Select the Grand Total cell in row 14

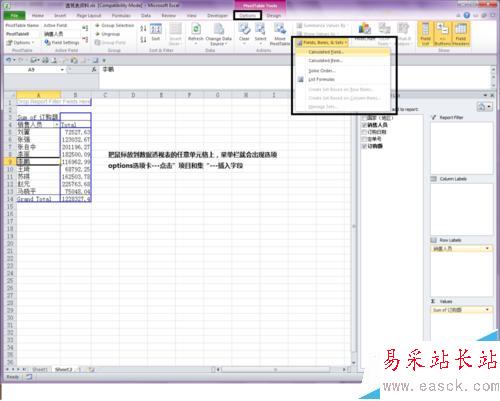[38, 199]
